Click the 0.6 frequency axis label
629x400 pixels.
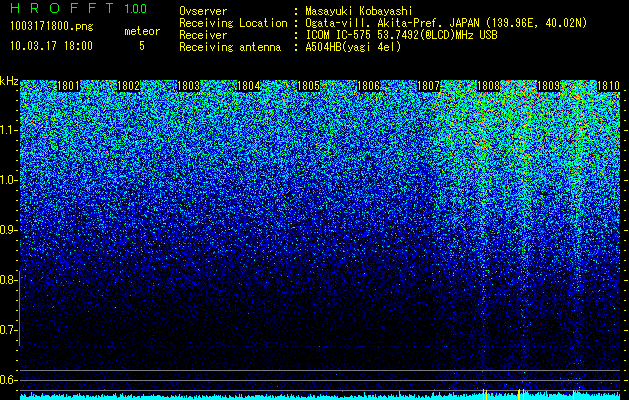coord(9,380)
